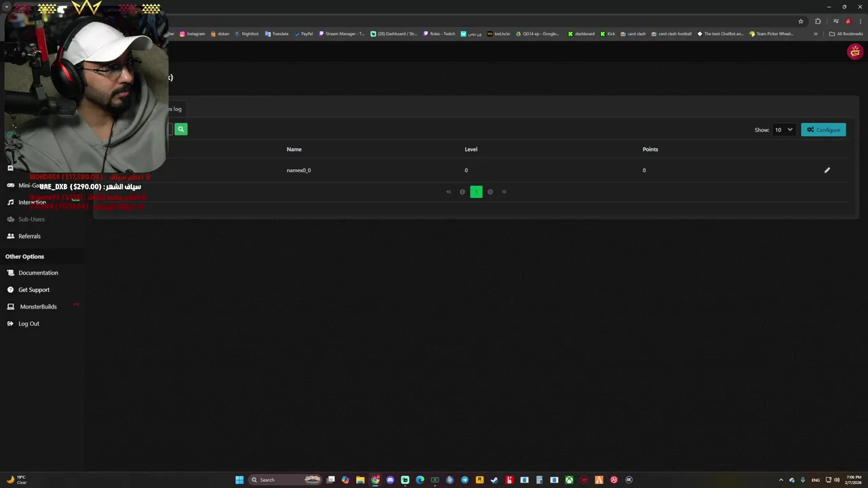The height and width of the screenshot is (488, 868).
Task: Click the MonsterBuilds computer icon
Action: click(10, 306)
